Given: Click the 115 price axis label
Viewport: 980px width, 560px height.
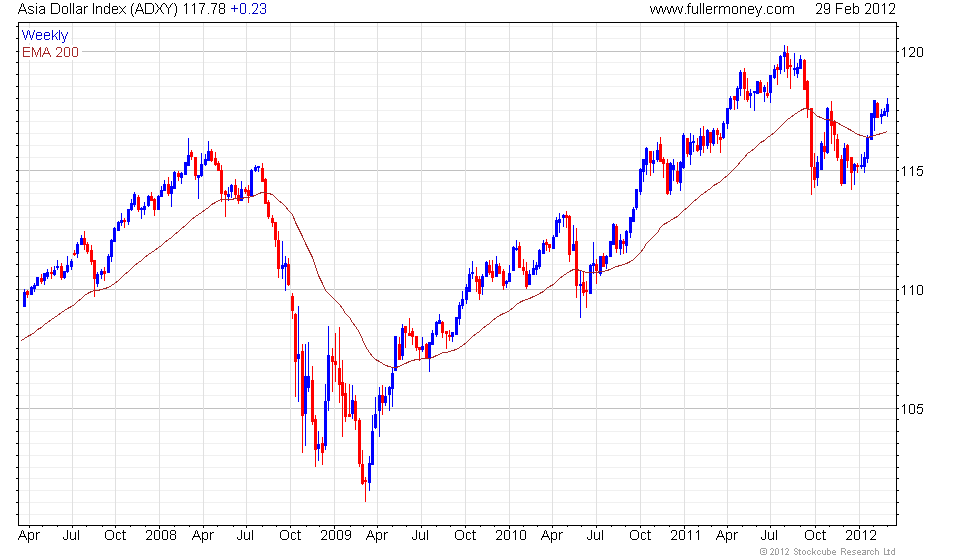Looking at the screenshot, I should pos(912,171).
